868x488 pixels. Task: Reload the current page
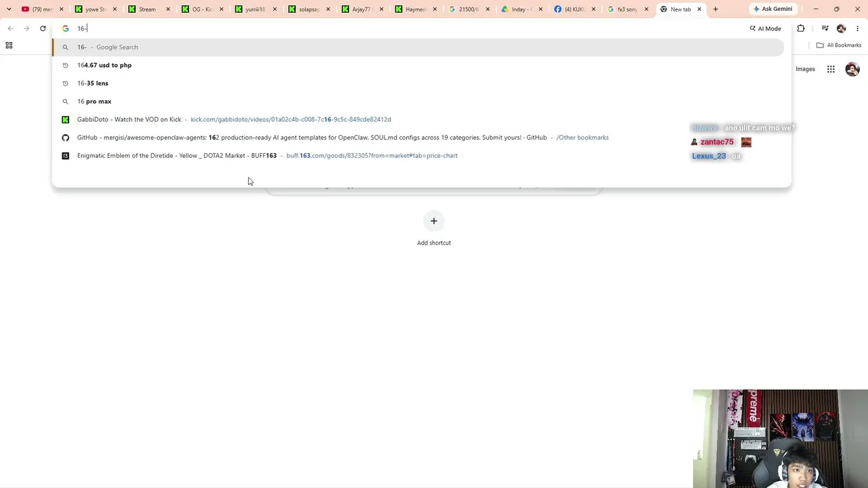[x=43, y=28]
